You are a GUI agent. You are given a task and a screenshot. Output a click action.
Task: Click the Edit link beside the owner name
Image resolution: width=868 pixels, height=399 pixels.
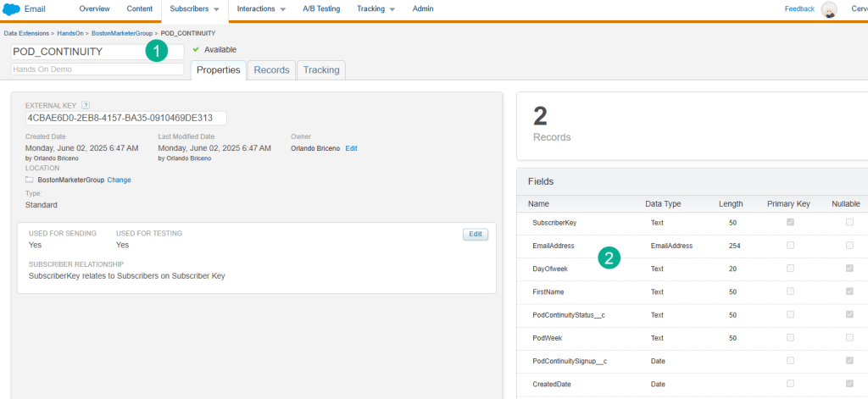coord(351,148)
